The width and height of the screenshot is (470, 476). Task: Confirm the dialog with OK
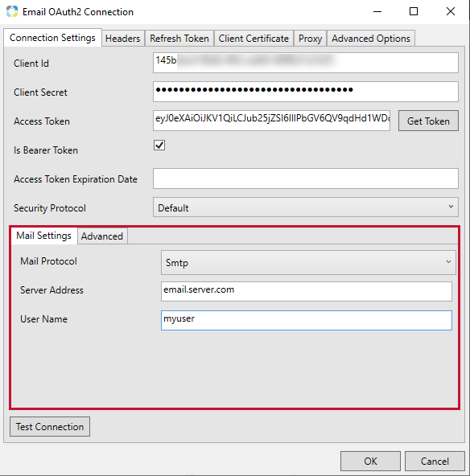(370, 462)
